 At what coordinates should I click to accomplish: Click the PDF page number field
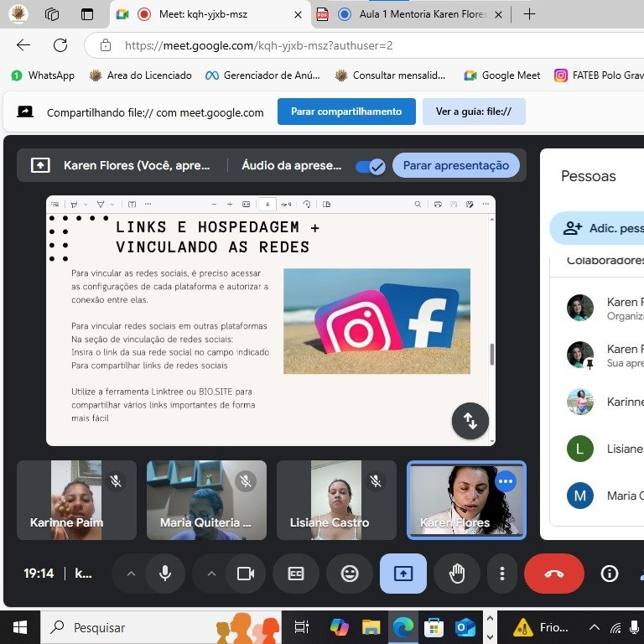click(x=267, y=204)
